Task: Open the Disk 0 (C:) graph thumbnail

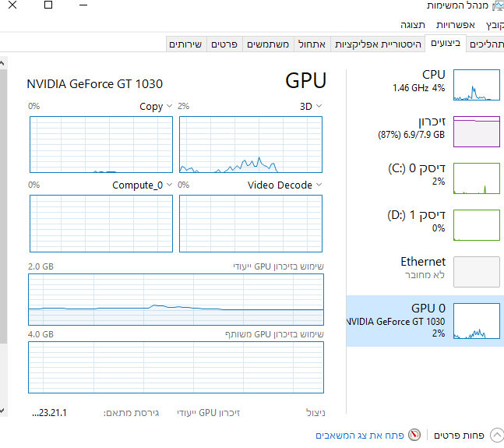Action: pos(476,178)
